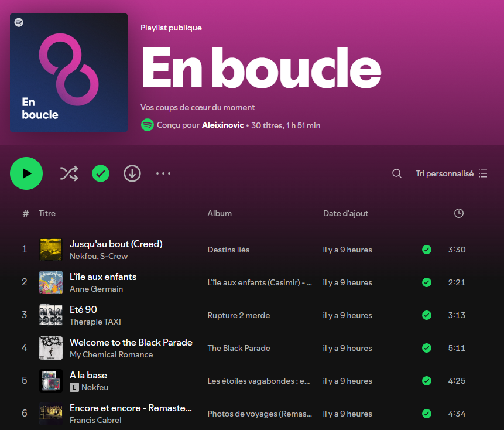
Task: Open album The Black Parade
Action: (239, 349)
